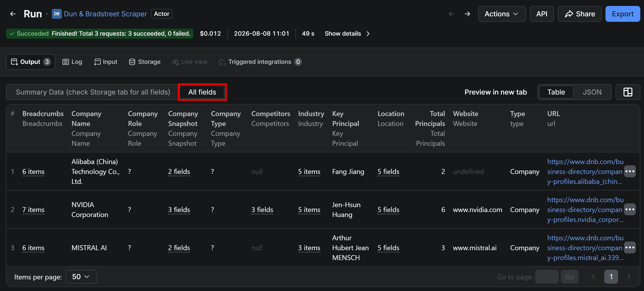The image size is (644, 291).
Task: Open Alibaba dnb.com profile URL
Action: (x=585, y=172)
